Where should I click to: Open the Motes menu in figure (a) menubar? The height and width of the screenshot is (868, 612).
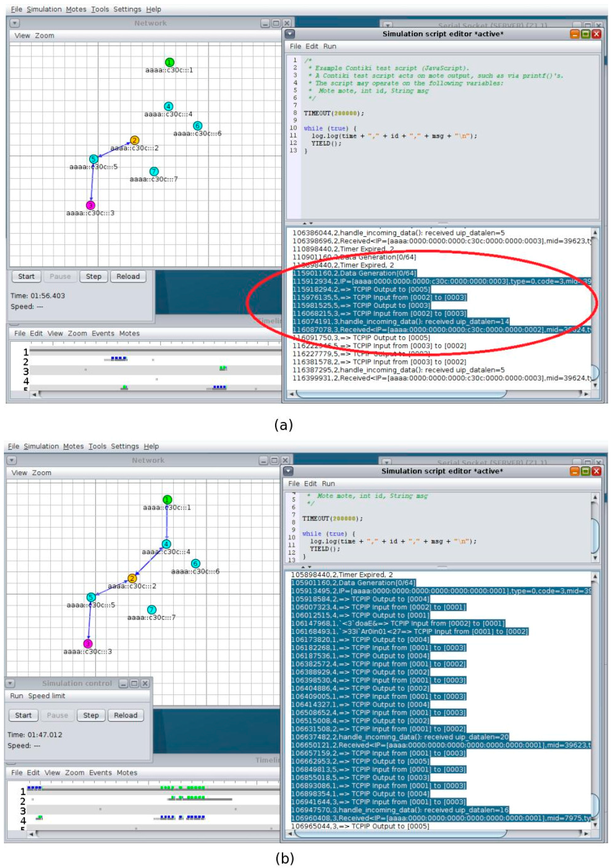[76, 9]
